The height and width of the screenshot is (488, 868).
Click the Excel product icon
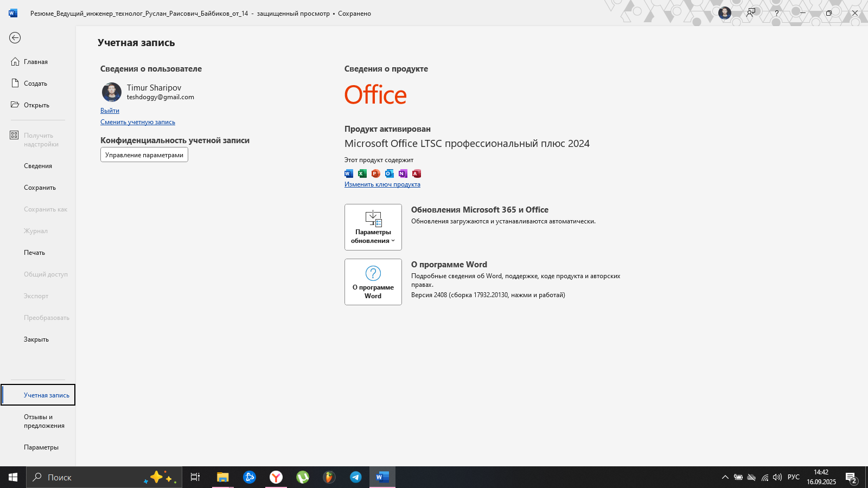pos(362,174)
